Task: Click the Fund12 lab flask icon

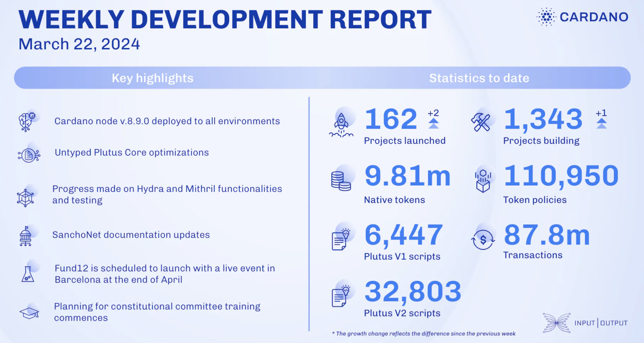Action: point(28,274)
